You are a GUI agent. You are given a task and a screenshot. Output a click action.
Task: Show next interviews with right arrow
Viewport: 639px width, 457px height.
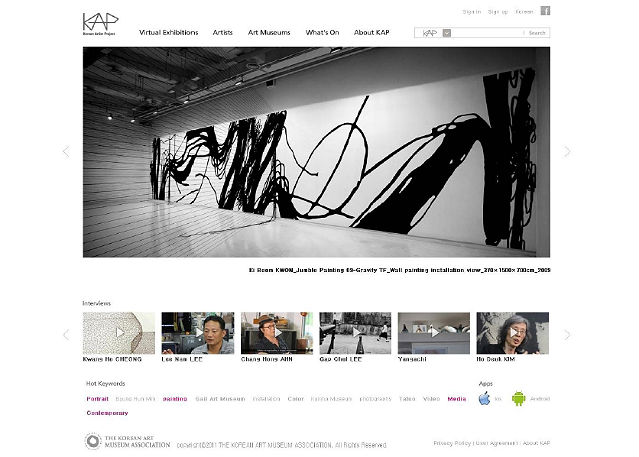tap(567, 335)
